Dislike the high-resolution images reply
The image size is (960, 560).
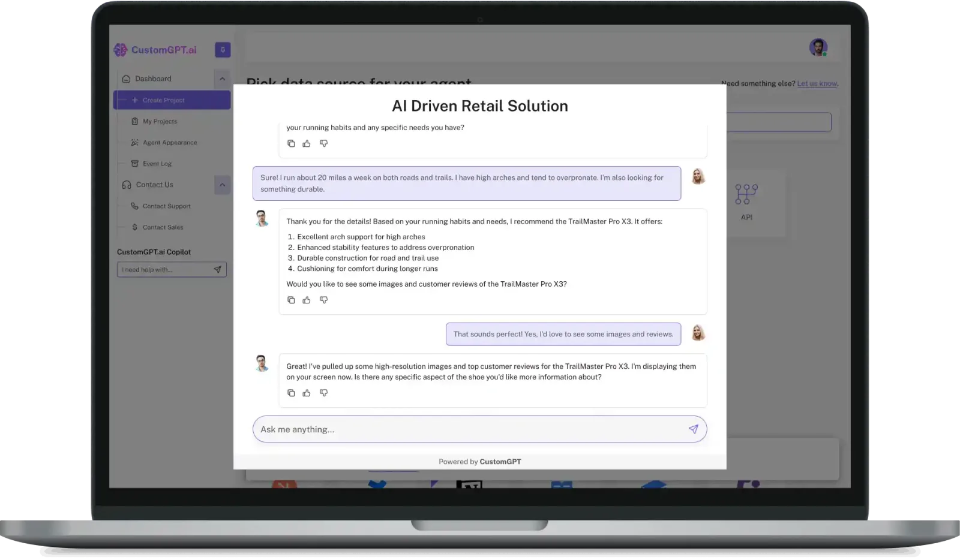[x=323, y=393]
